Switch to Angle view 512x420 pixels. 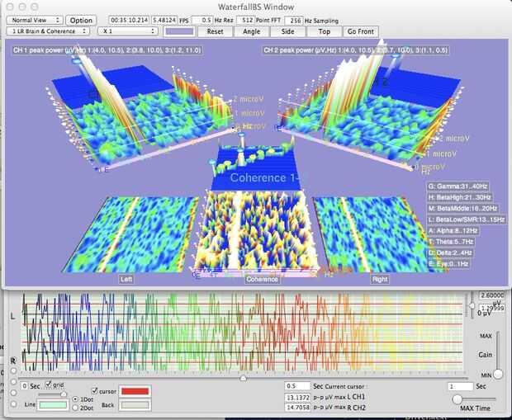251,31
